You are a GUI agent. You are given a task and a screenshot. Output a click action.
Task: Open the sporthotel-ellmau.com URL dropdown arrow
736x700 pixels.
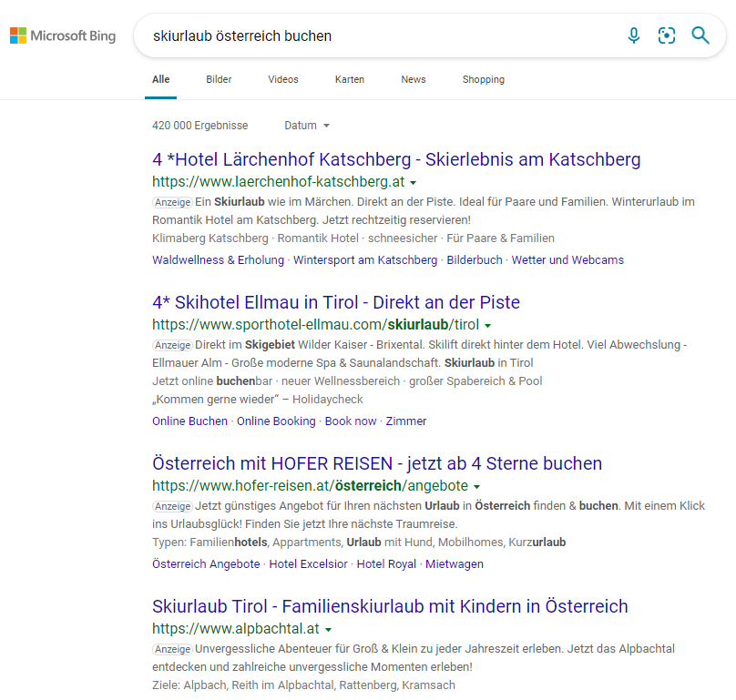487,326
